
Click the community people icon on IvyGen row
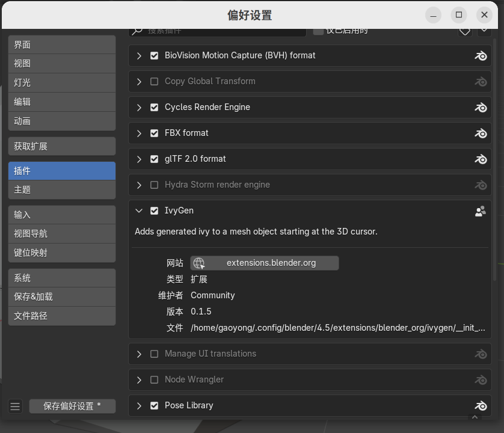tap(481, 211)
